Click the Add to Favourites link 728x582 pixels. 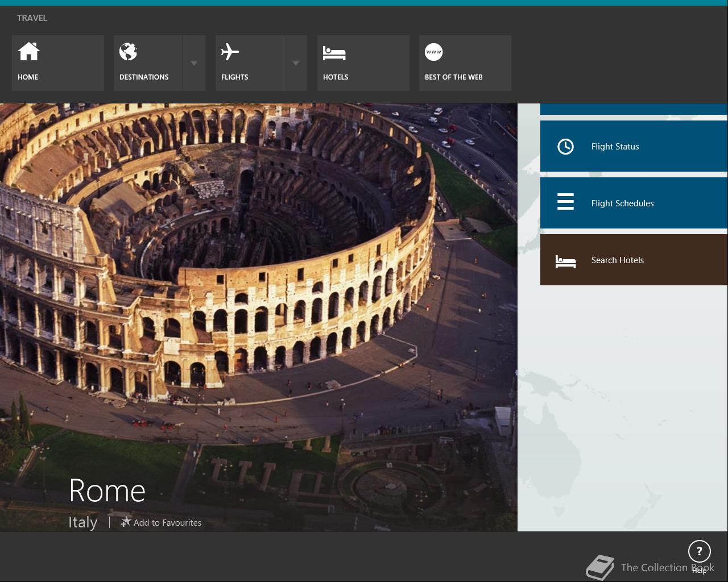click(x=161, y=522)
